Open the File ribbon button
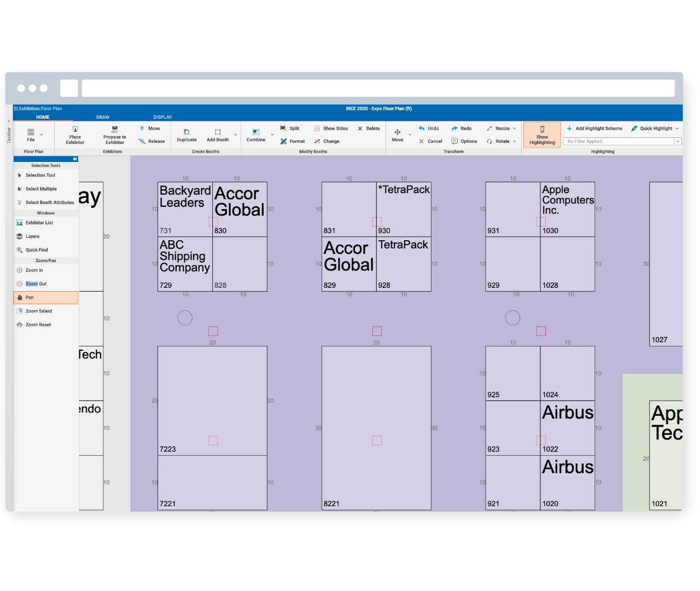The width and height of the screenshot is (700, 591). pos(31,135)
